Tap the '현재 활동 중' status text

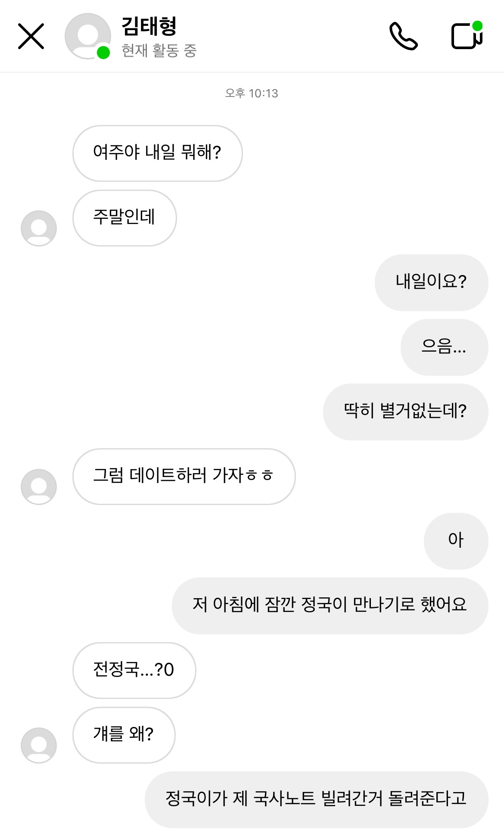pos(159,51)
